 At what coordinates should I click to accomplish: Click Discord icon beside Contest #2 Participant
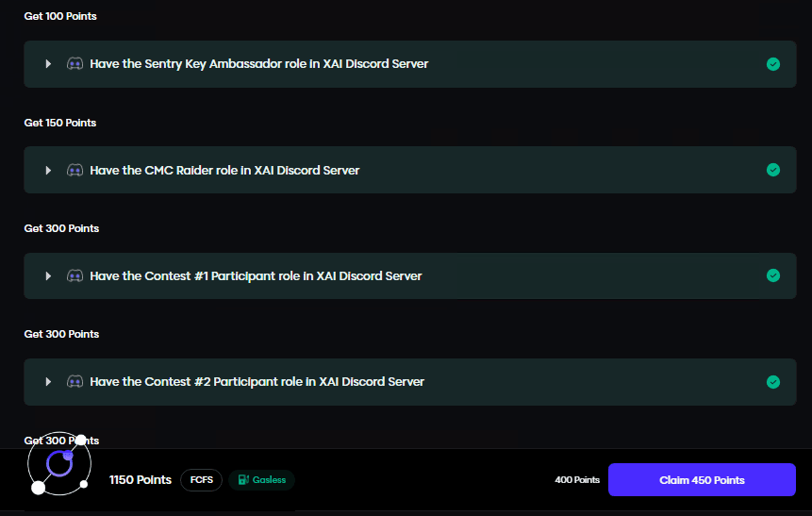[75, 382]
